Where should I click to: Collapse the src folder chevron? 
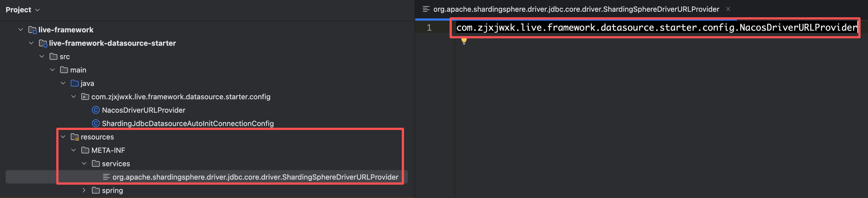pyautogui.click(x=42, y=57)
